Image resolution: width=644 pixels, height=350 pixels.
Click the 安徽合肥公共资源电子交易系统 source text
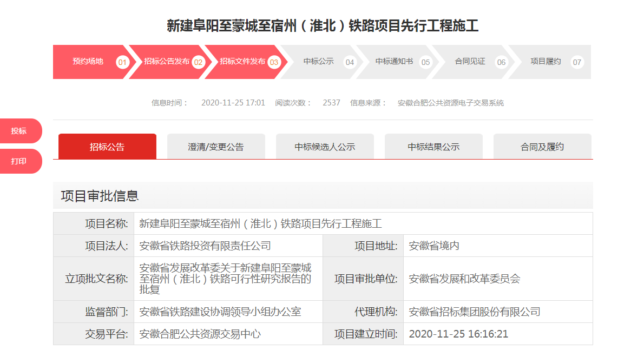[450, 103]
